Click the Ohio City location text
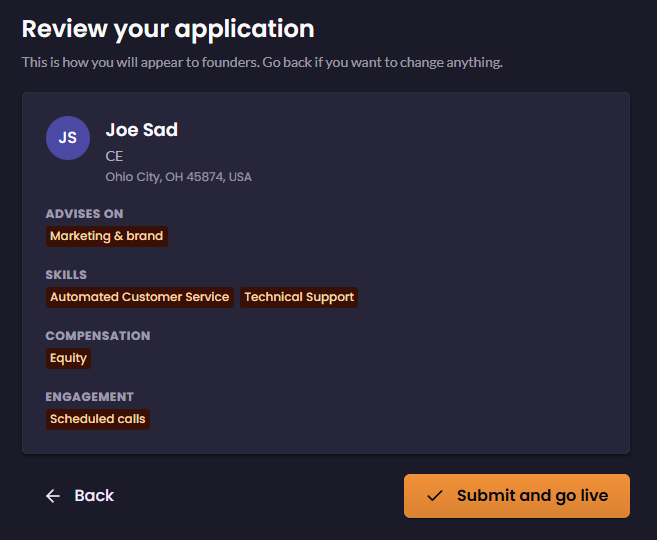Screen dimensions: 657x540 (x=178, y=177)
